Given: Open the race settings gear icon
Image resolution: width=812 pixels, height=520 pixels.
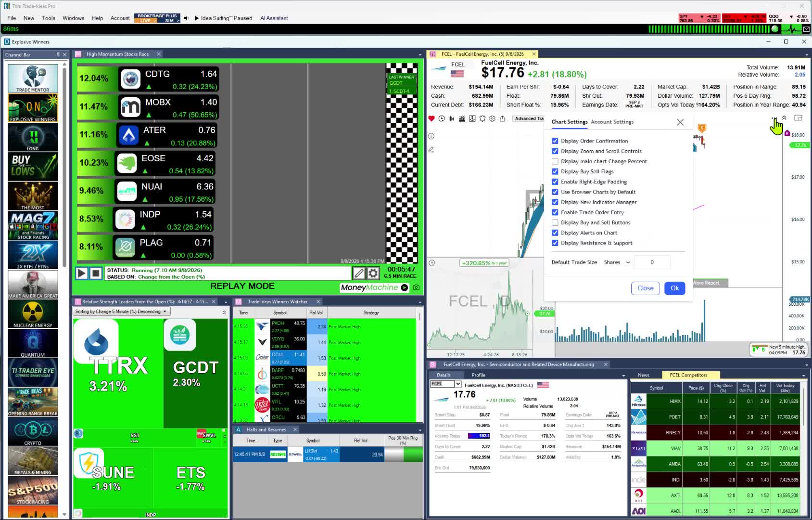Looking at the screenshot, I should (x=373, y=273).
